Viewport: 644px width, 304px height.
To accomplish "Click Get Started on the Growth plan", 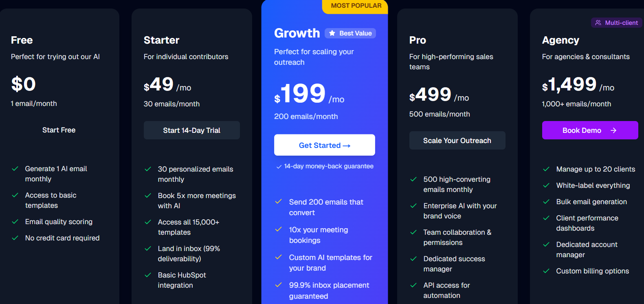I will 324,145.
